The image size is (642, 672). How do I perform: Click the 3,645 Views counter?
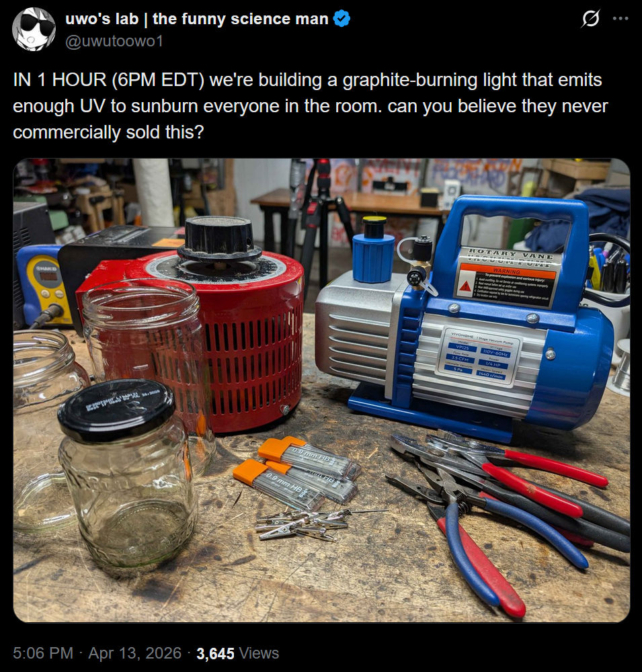coord(237,654)
